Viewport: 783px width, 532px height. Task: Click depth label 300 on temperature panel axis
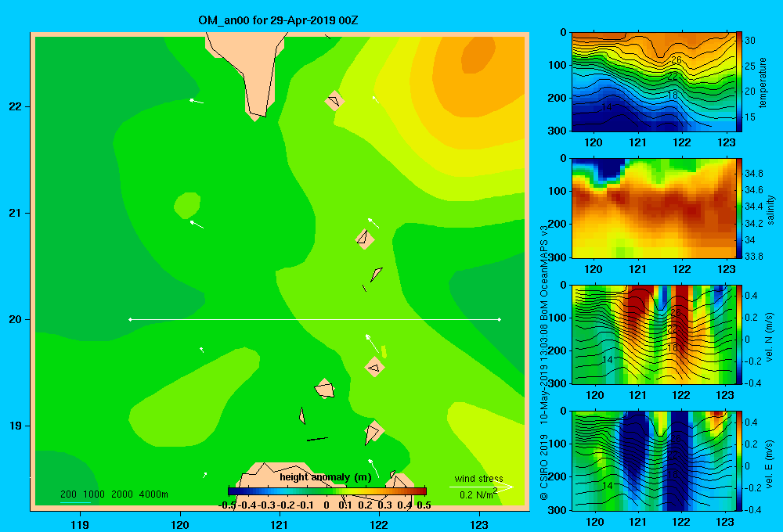coord(557,131)
